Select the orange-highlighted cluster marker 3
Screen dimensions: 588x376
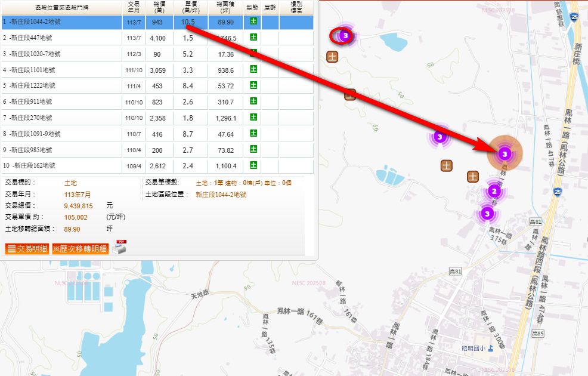tap(505, 154)
